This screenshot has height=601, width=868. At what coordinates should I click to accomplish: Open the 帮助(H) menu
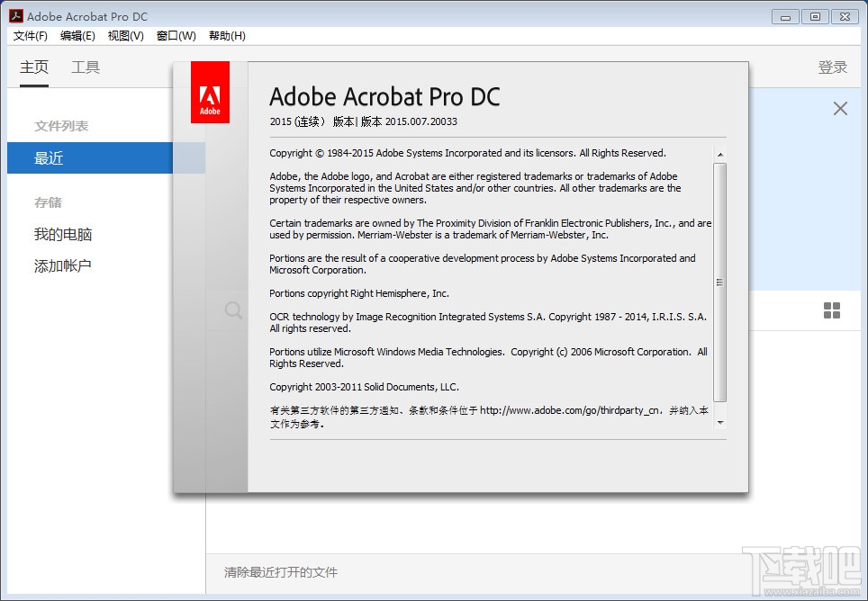pos(227,36)
